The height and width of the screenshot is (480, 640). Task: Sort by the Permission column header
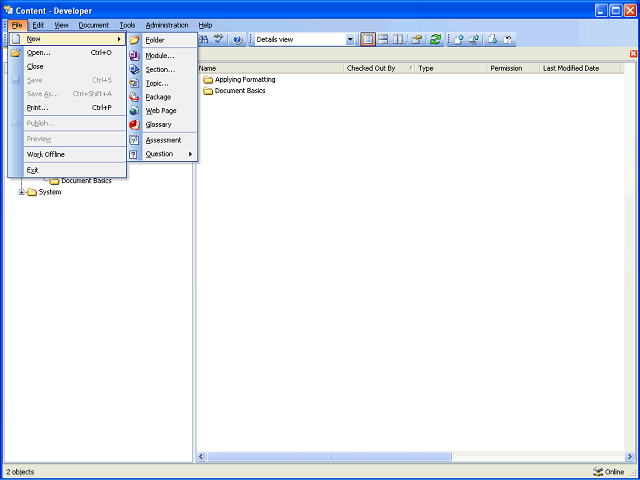pyautogui.click(x=513, y=69)
